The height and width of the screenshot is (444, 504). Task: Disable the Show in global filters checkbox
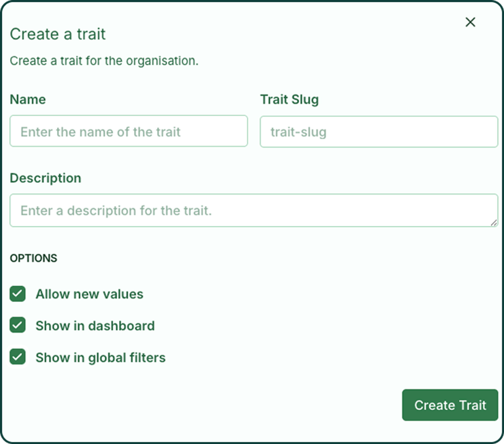coord(17,356)
